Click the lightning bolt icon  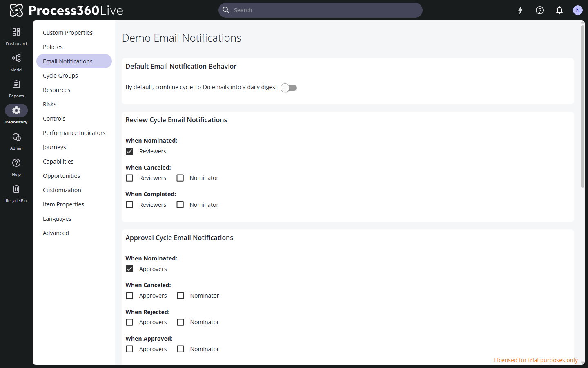click(x=520, y=10)
